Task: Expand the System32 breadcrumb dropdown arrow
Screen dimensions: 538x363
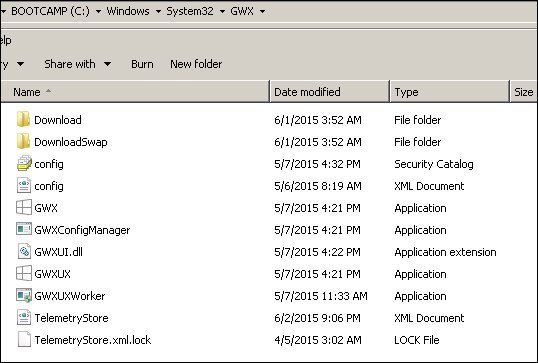Action: (222, 12)
